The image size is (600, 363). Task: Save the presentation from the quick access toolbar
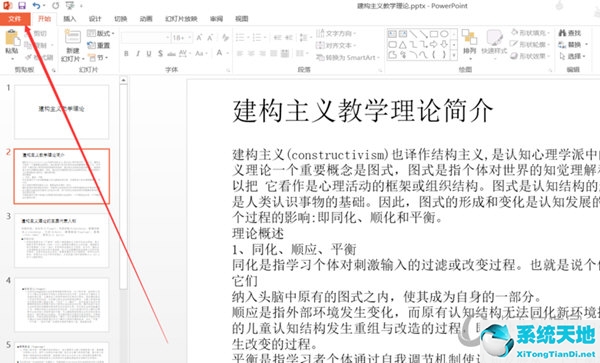click(x=22, y=5)
